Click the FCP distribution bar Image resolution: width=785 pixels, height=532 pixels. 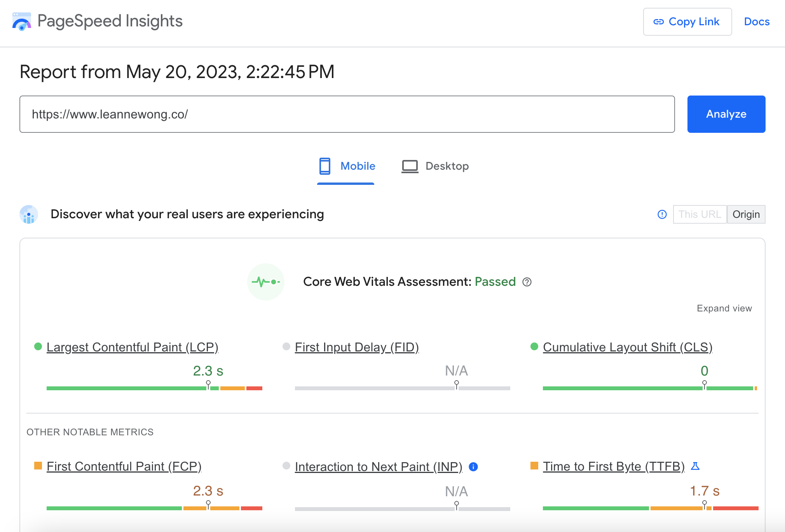click(x=154, y=508)
